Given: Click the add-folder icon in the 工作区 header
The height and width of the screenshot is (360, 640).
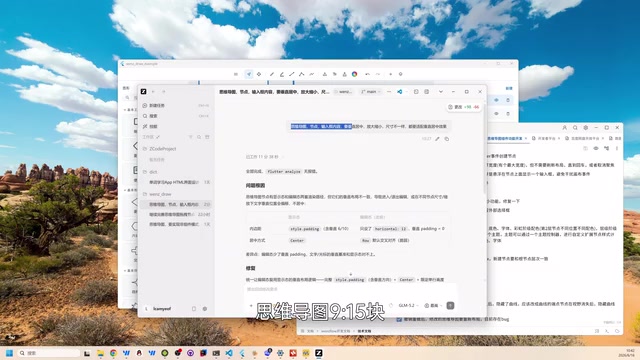Looking at the screenshot, I should pos(207,137).
